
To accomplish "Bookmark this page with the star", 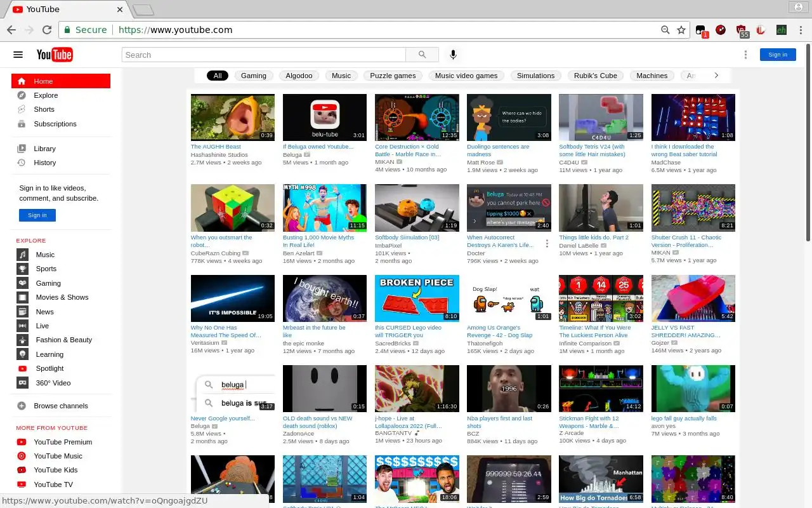I will click(x=681, y=30).
